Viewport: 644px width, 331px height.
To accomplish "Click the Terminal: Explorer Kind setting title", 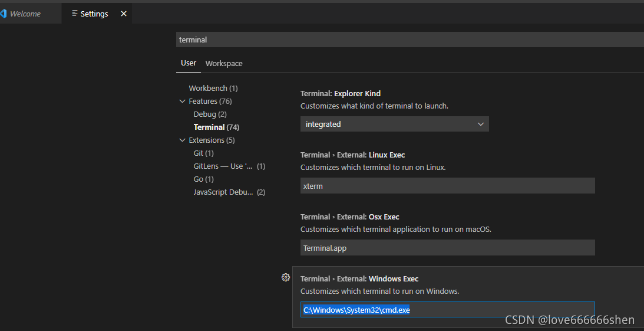I will (x=341, y=93).
